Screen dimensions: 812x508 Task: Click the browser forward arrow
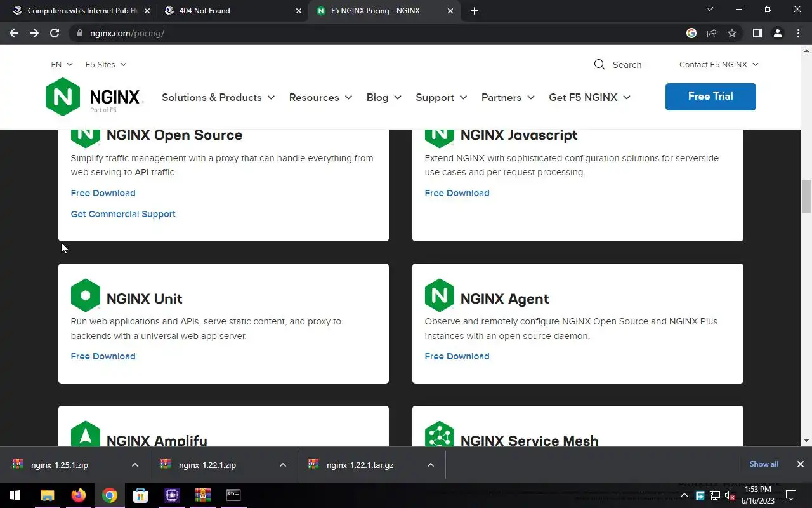pyautogui.click(x=34, y=33)
